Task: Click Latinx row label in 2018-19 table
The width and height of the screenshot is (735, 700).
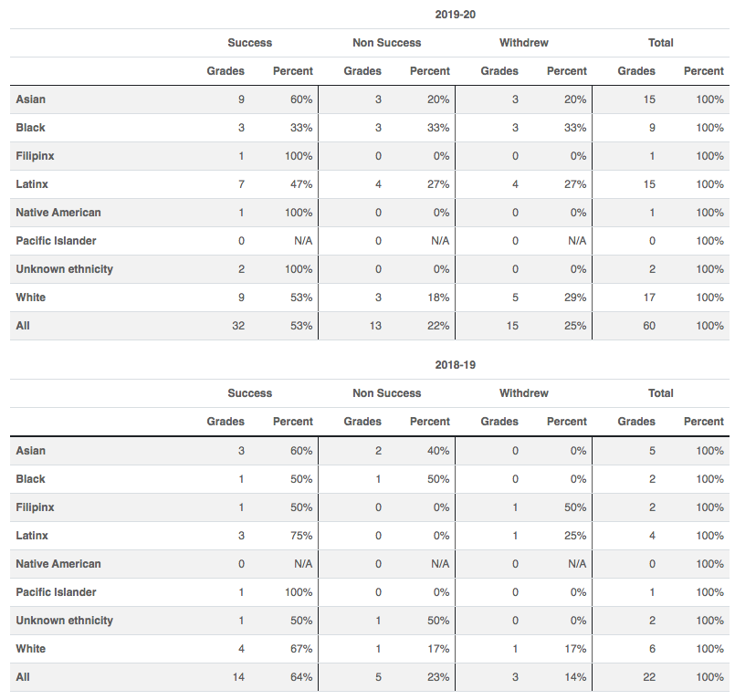Action: (32, 536)
